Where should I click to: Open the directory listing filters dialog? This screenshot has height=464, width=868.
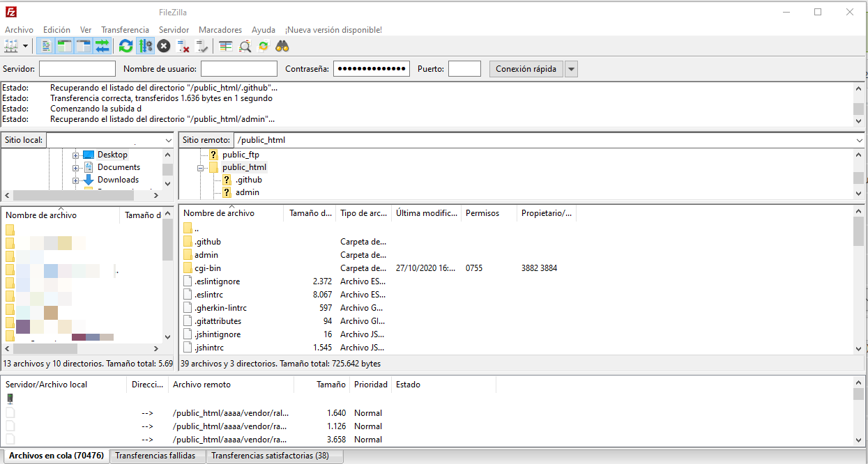226,46
